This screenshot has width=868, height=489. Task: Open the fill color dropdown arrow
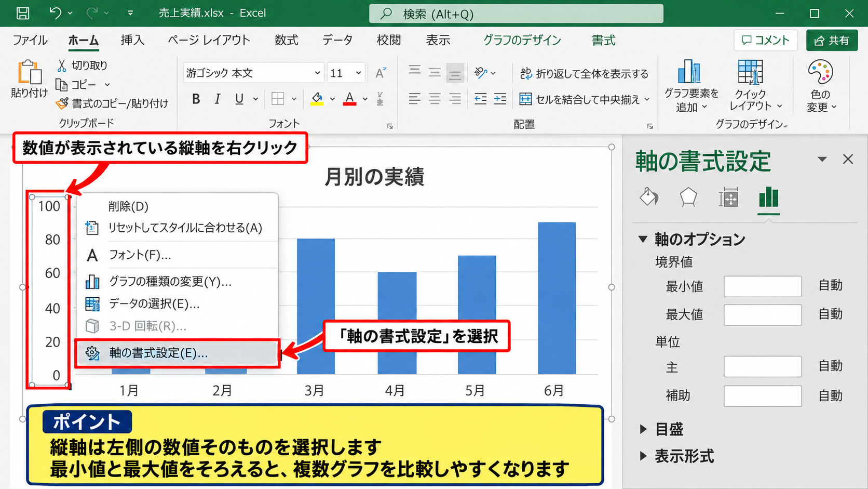[x=332, y=99]
